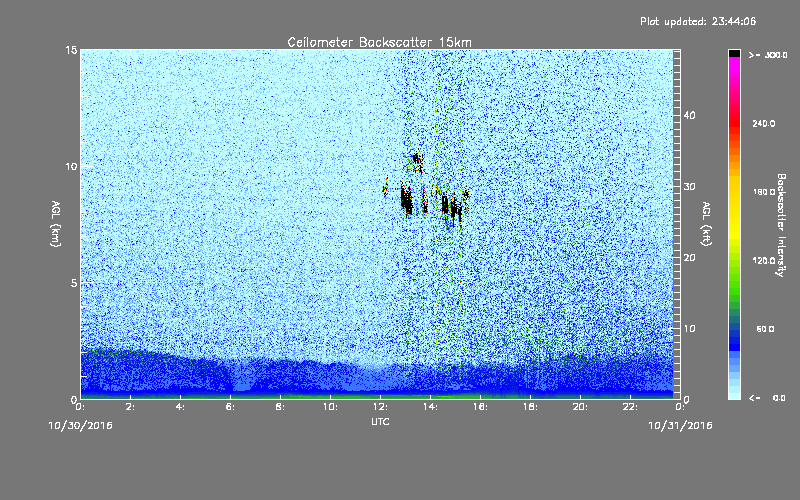Click the UTC x-axis label

click(380, 421)
